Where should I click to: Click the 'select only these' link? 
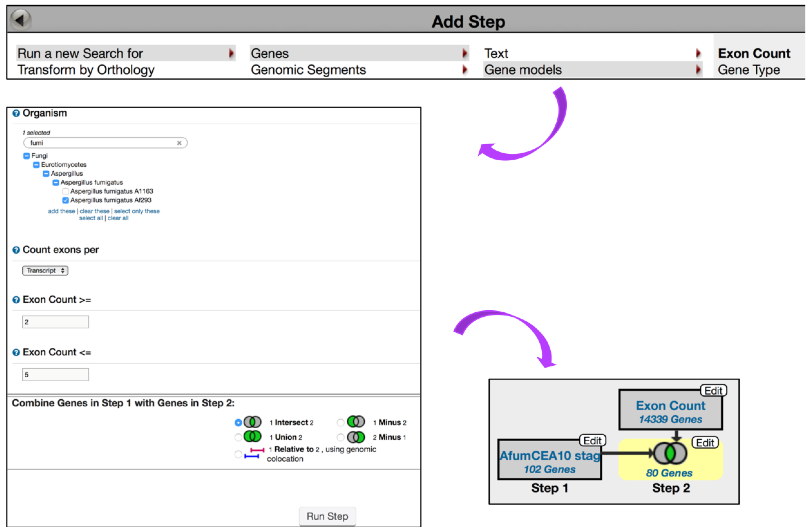click(x=137, y=211)
